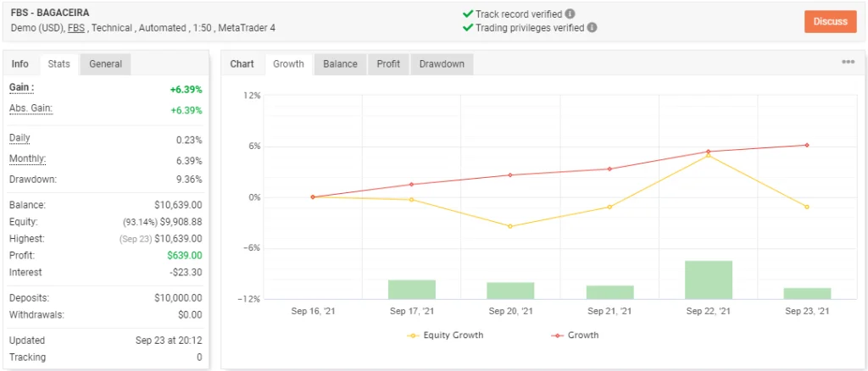Click the green Track record verified checkmark
The width and height of the screenshot is (868, 371).
(468, 14)
